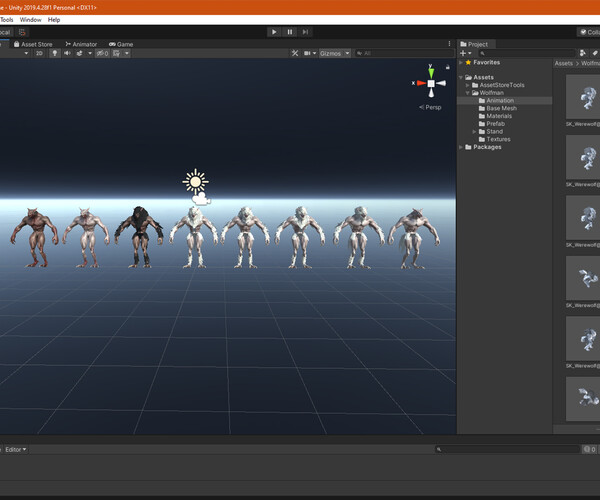Click Assets in the breadcrumb path

tap(564, 63)
